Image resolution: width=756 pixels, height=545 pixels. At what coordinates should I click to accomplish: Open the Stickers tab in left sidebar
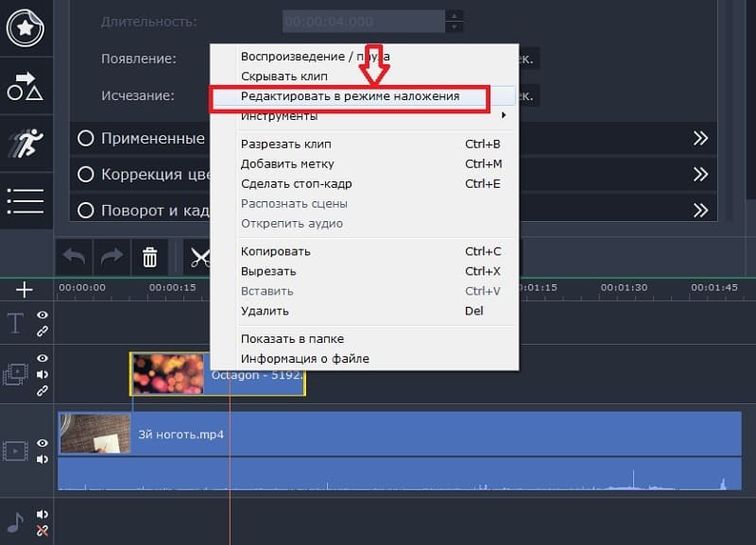(x=26, y=27)
